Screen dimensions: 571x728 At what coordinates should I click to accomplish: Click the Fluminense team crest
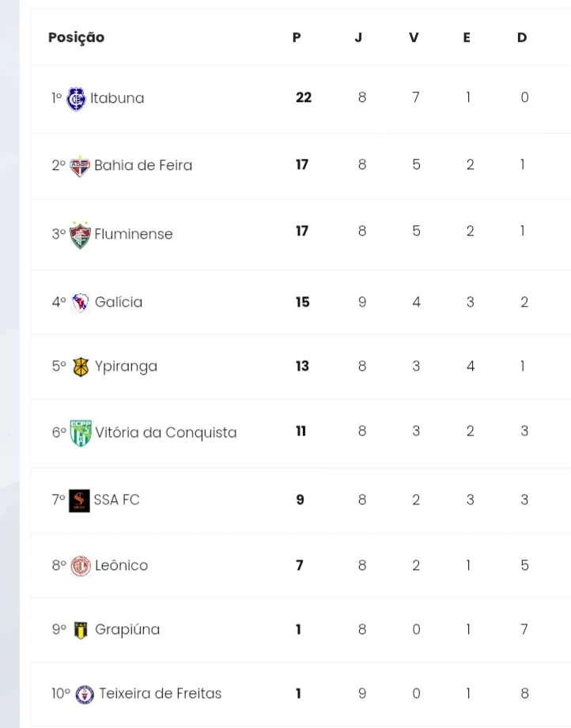tap(80, 235)
